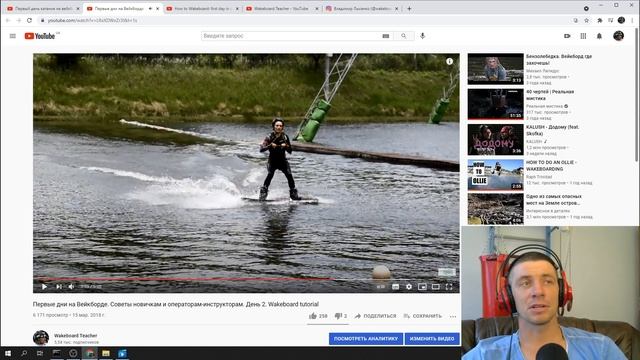Open YouTube notifications bell
Screen dimensions: 640x360
coord(599,36)
